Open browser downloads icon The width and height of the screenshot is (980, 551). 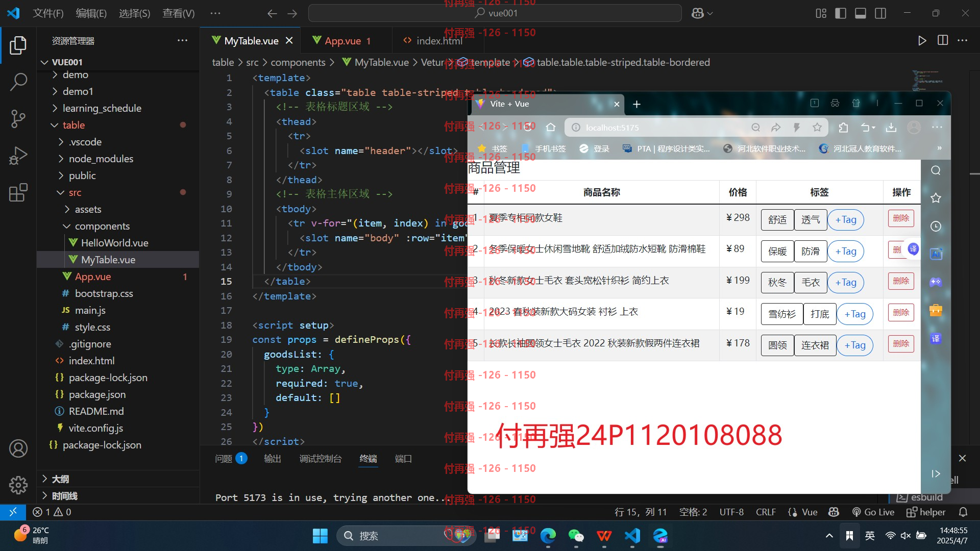(891, 128)
